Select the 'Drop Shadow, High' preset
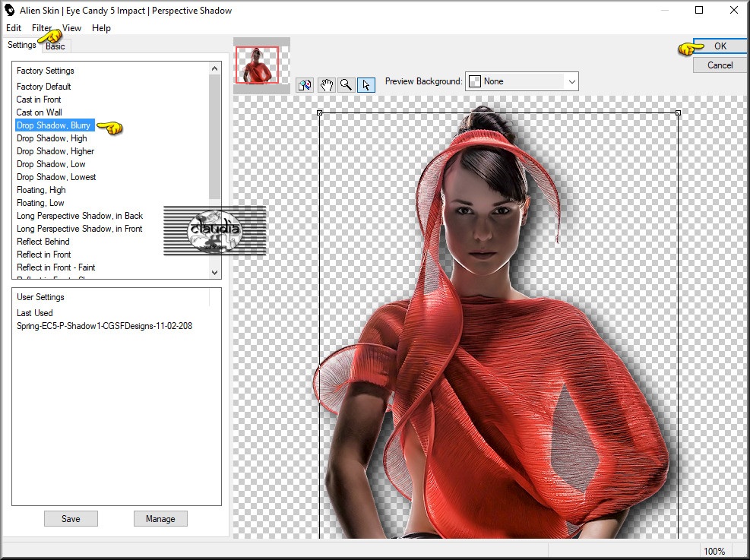750x560 pixels. pyautogui.click(x=52, y=138)
